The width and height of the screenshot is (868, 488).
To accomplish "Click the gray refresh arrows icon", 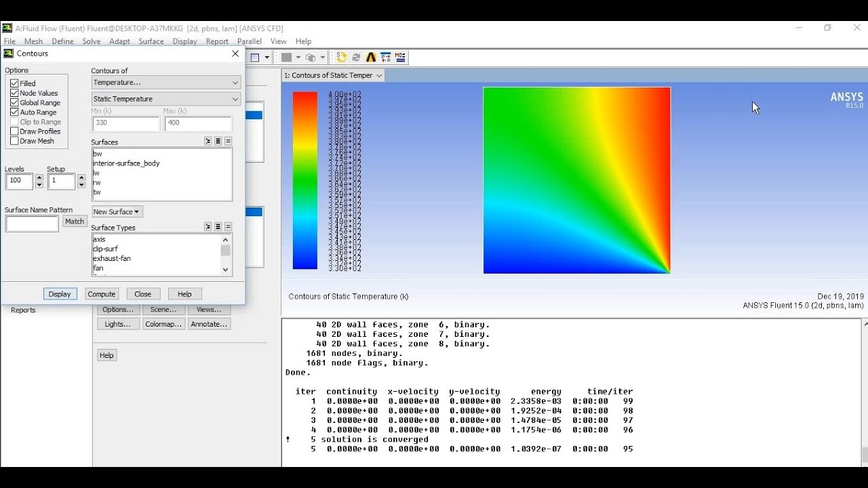I will click(356, 58).
